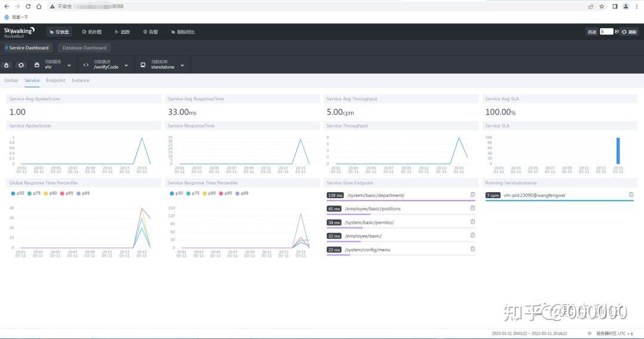Toggle p90 yellow legend in Service Response Time Percentile
The image size is (644, 339).
tap(209, 193)
